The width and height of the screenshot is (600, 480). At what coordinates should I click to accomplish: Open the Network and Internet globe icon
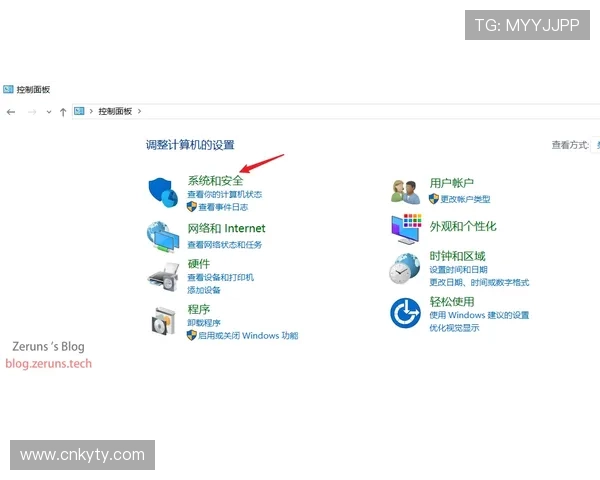point(163,237)
